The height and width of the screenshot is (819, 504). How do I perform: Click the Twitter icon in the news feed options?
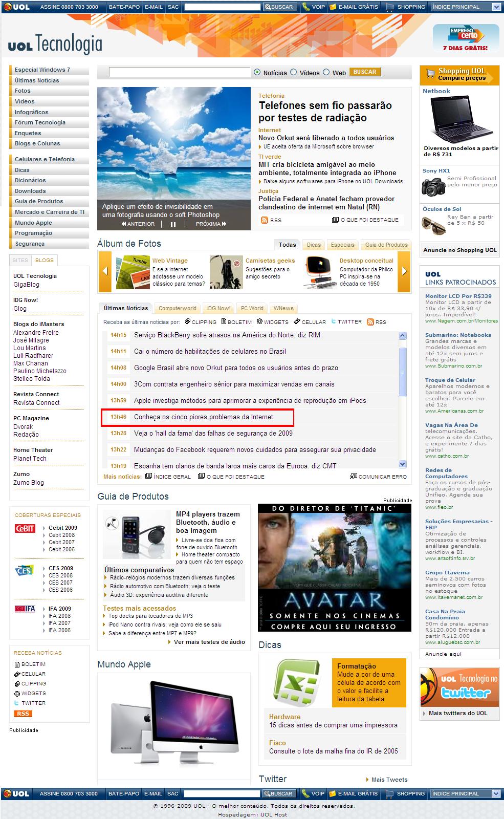tap(334, 321)
